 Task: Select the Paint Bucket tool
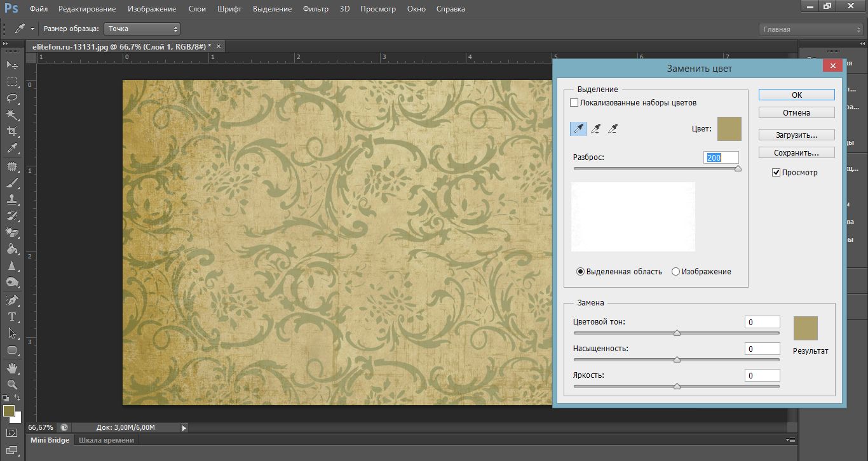pyautogui.click(x=12, y=249)
